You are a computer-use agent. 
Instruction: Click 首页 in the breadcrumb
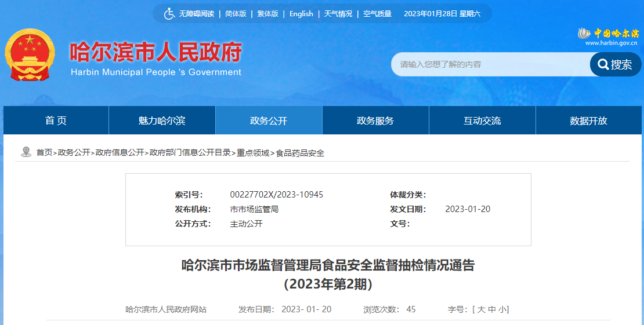44,153
